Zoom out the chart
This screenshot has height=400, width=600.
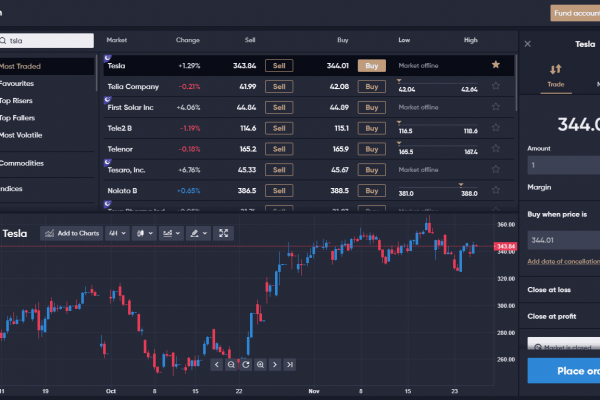pyautogui.click(x=231, y=364)
